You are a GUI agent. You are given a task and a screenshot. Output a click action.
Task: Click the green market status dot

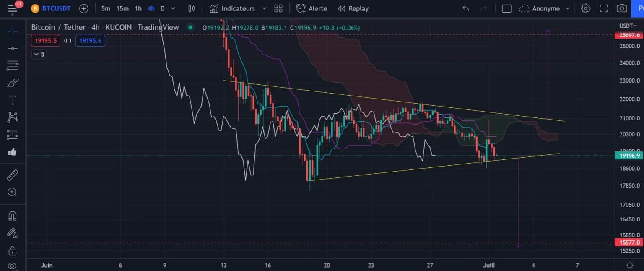tap(190, 27)
